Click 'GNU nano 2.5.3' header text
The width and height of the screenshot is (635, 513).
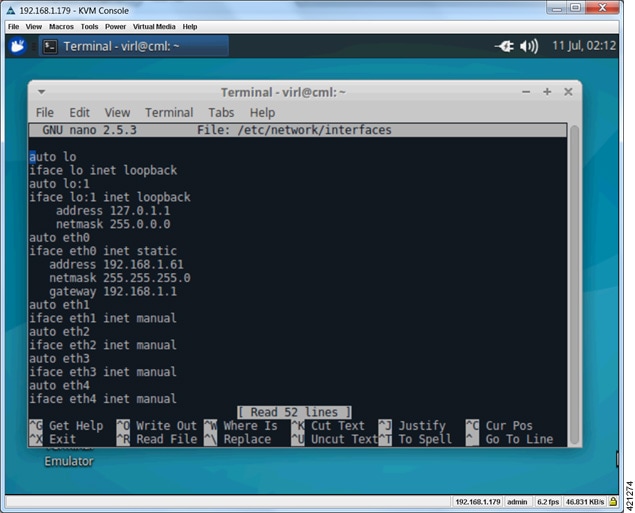pos(89,130)
